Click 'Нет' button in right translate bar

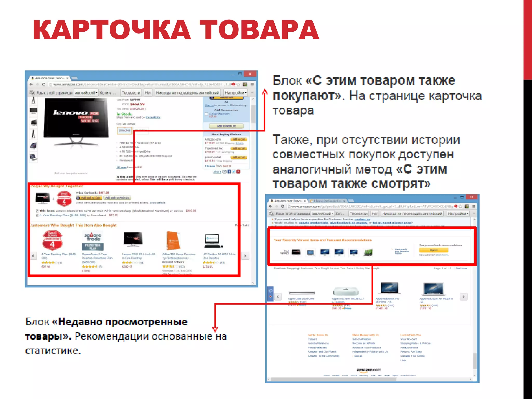(x=375, y=214)
